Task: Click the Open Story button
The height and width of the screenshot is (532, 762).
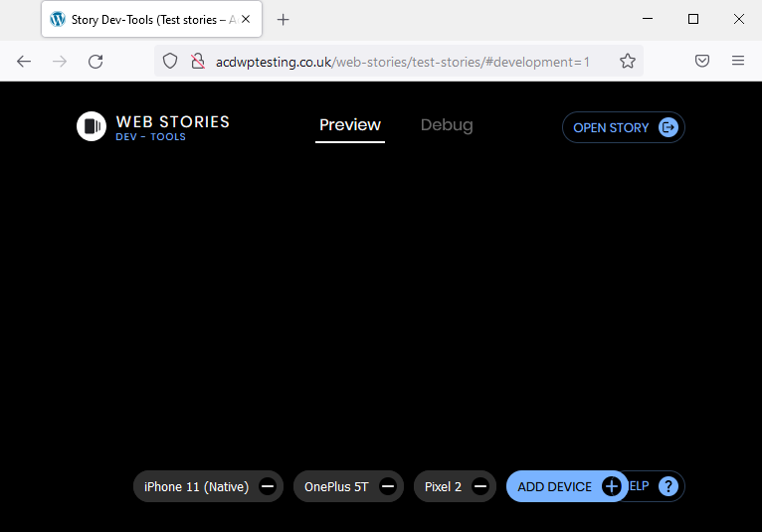Action: (624, 127)
